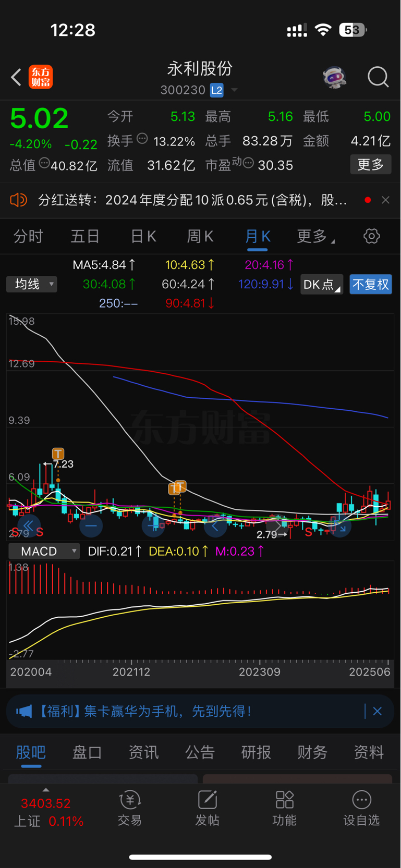This screenshot has height=868, width=401.
Task: Open the MACD indicator dropdown
Action: [44, 551]
